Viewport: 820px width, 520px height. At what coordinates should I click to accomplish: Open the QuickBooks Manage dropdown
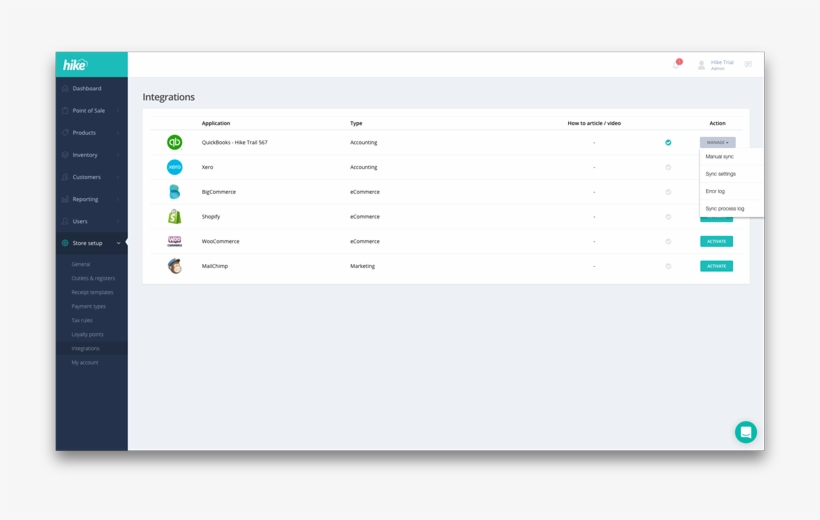(x=718, y=142)
